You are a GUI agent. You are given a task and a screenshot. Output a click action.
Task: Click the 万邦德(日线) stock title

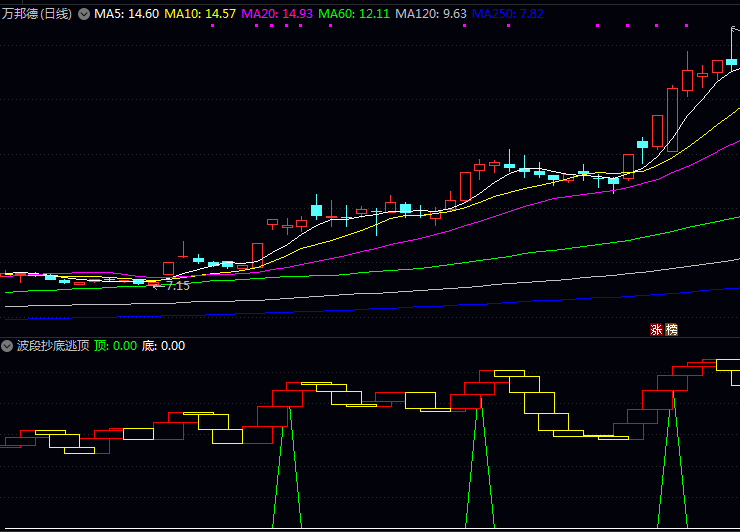(38, 15)
